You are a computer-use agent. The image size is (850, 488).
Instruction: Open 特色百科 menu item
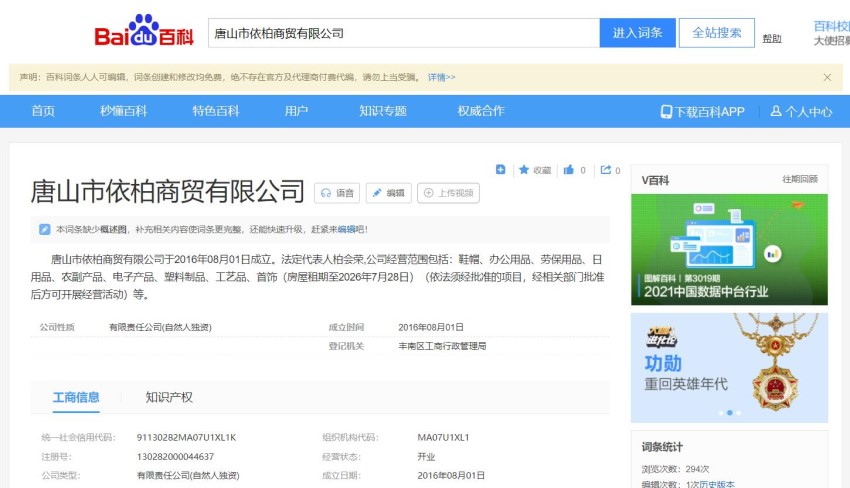(216, 111)
